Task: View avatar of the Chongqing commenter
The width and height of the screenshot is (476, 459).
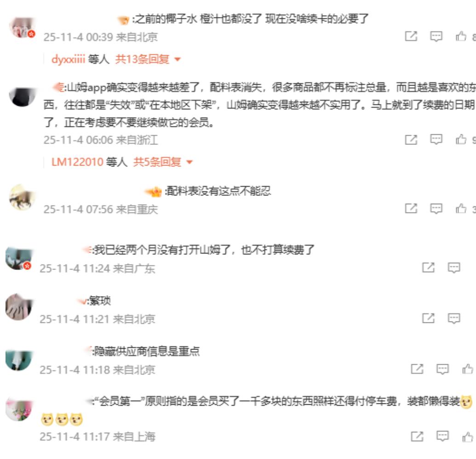Action: point(22,197)
